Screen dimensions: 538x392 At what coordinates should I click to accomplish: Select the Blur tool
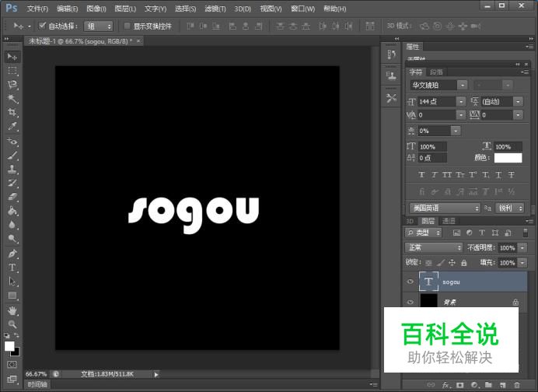coord(12,225)
